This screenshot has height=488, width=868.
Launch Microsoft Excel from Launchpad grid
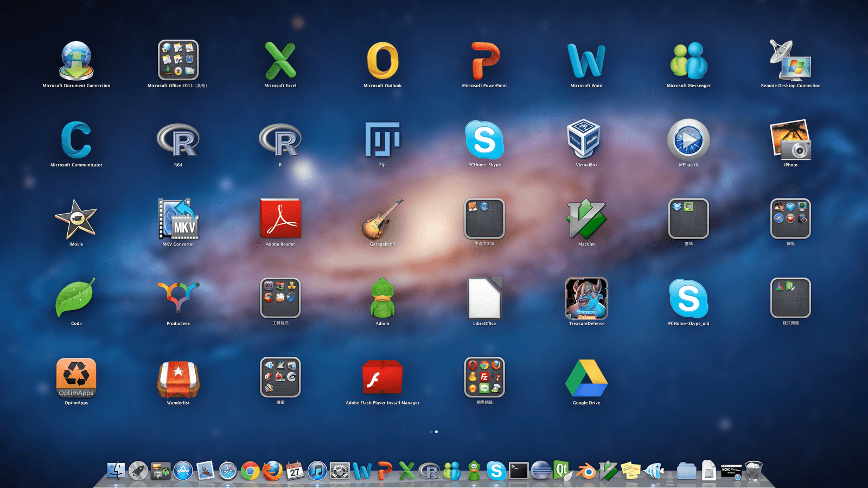(280, 61)
